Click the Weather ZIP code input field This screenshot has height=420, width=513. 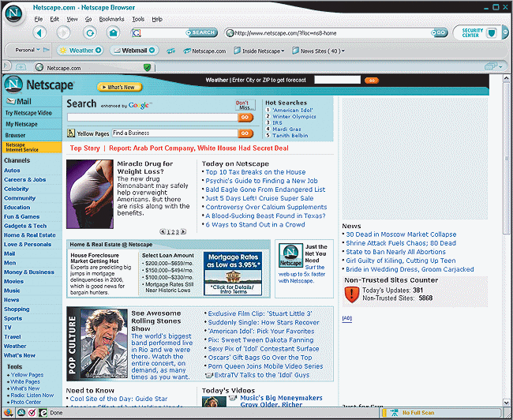[337, 80]
